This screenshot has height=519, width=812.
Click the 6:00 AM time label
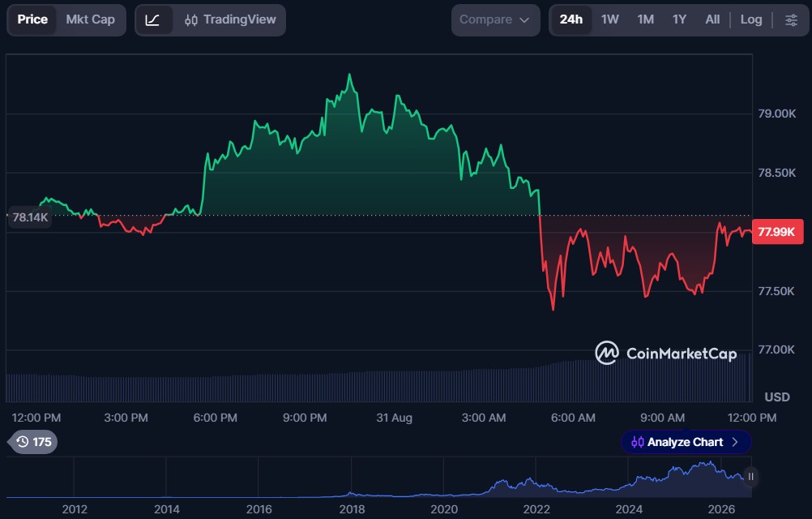[573, 418]
